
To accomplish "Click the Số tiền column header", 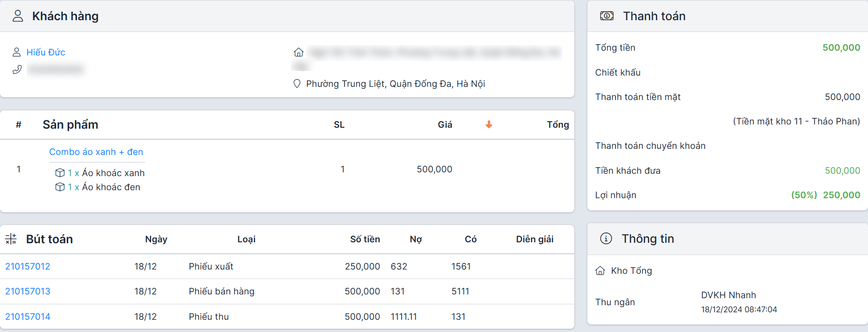I will 365,239.
